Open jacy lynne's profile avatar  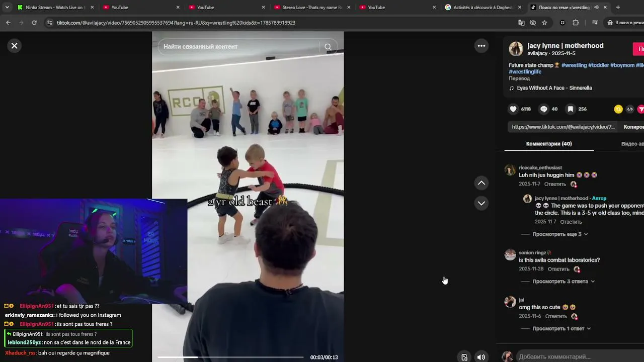point(516,49)
